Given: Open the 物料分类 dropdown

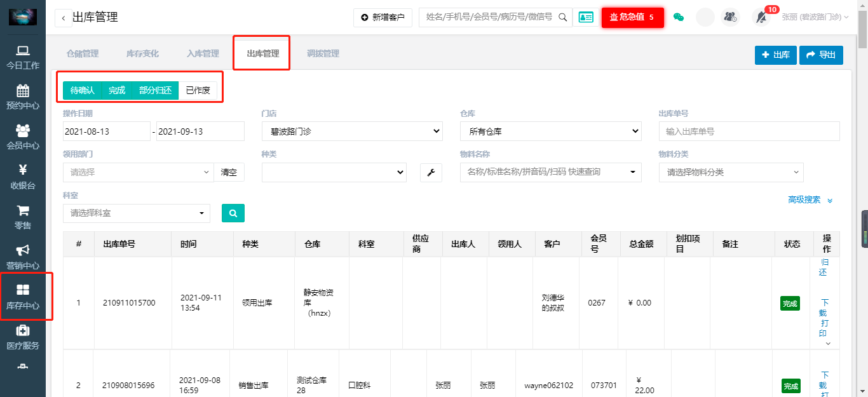Looking at the screenshot, I should coord(731,172).
